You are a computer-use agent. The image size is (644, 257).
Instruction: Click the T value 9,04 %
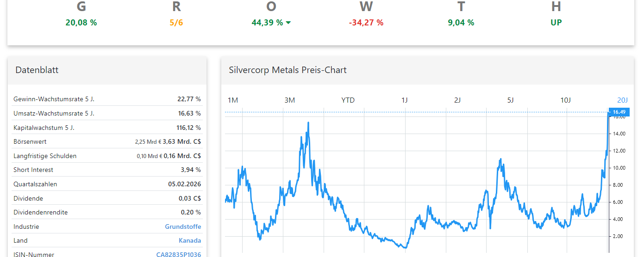[461, 23]
